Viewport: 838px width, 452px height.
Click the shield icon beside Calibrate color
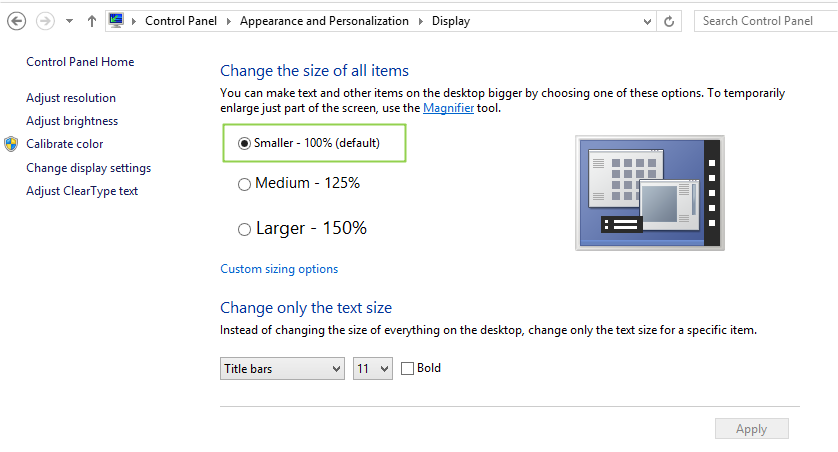pos(11,144)
